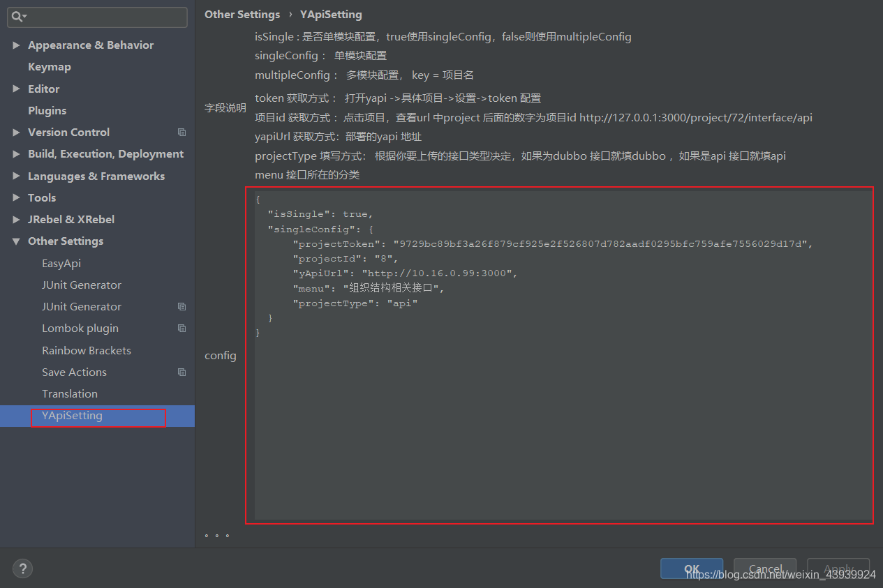Click the search magnifier icon in settings
The width and height of the screenshot is (883, 588).
(x=18, y=17)
